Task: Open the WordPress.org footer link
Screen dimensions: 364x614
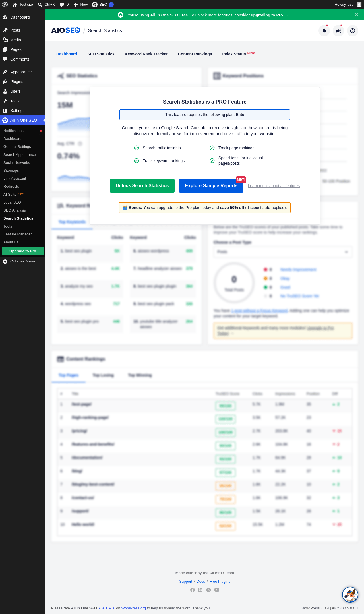Action: coord(134,608)
